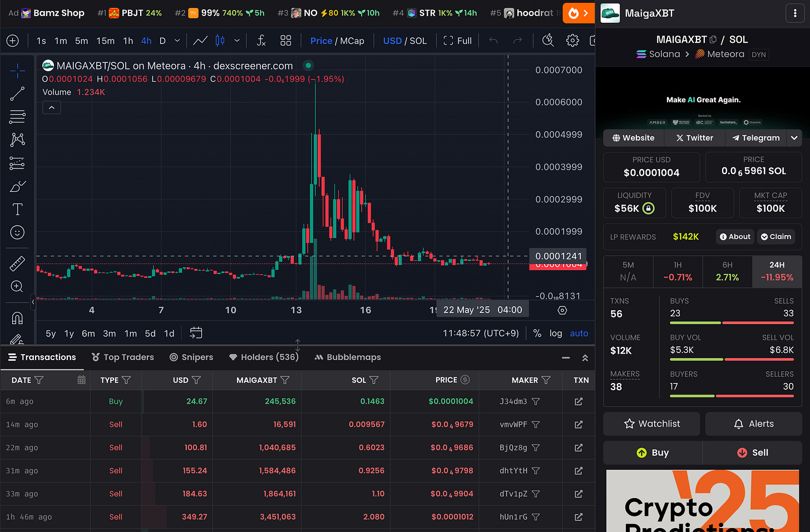This screenshot has height=532, width=810.
Task: Select the brush drawing tool
Action: pos(17,186)
